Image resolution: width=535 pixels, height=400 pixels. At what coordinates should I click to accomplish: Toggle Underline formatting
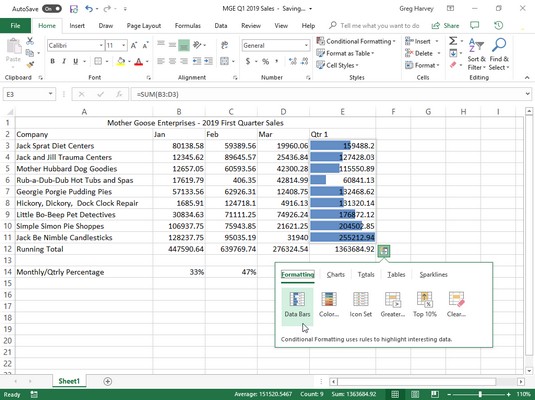[75, 61]
